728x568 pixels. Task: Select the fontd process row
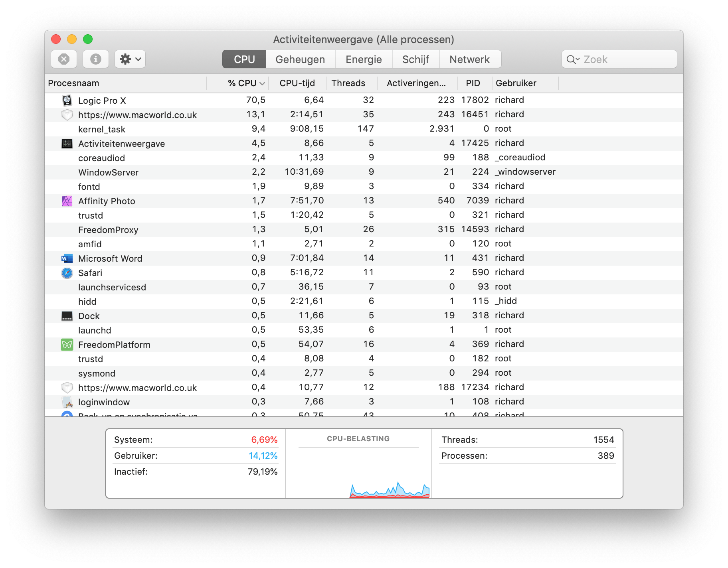364,186
